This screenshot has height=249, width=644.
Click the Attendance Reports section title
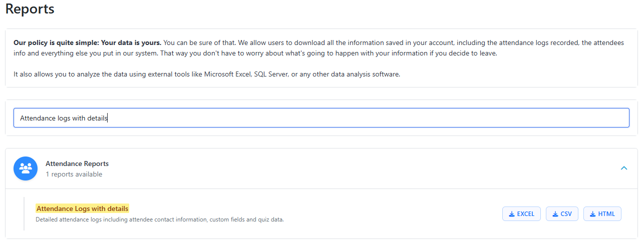(x=77, y=163)
